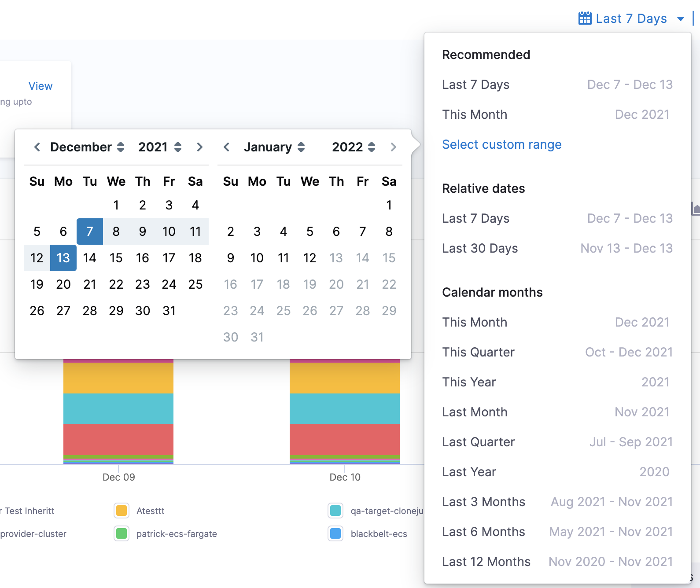Pick December 25 in the calendar
The width and height of the screenshot is (700, 588).
pyautogui.click(x=195, y=284)
